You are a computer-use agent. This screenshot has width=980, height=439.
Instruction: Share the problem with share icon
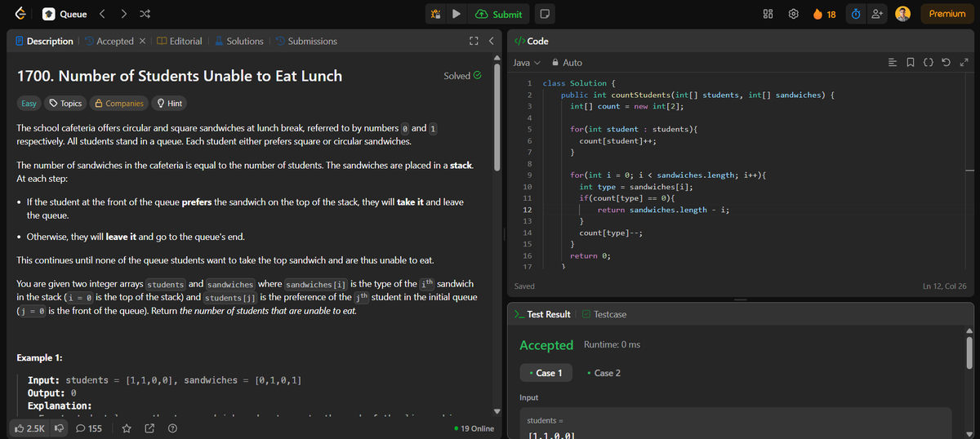point(150,428)
